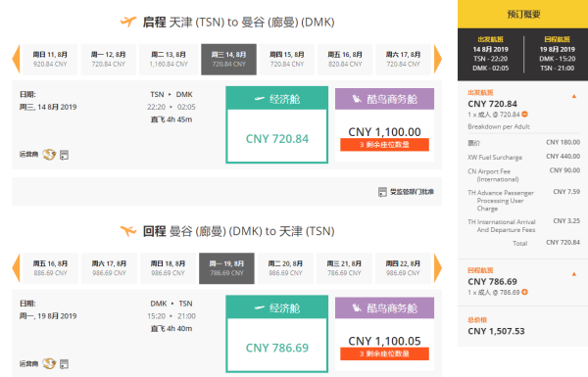This screenshot has width=588, height=377.
Task: Click the regulatory approval icon next to DMK–TSN operator
Action: coord(64,364)
